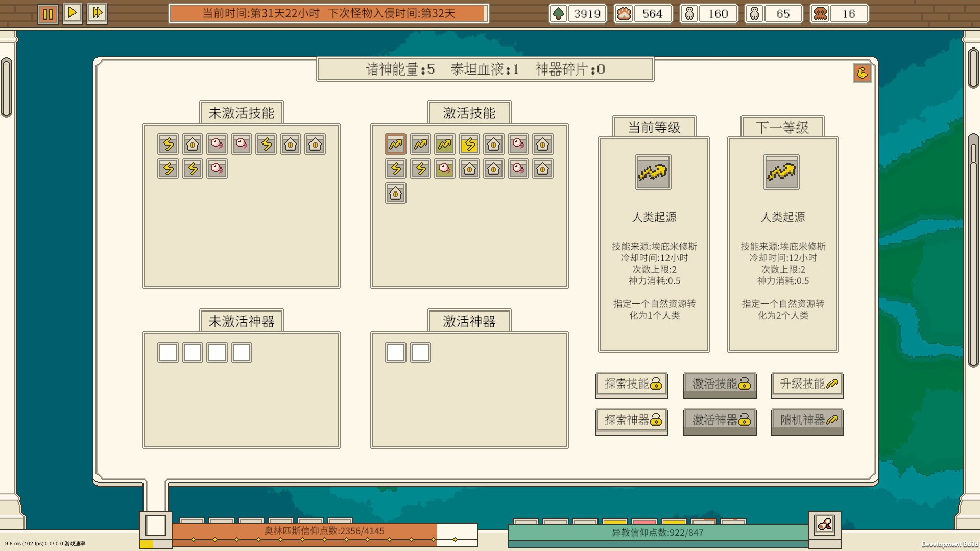Click the 未激活神器 section header
The width and height of the screenshot is (980, 551).
(242, 321)
